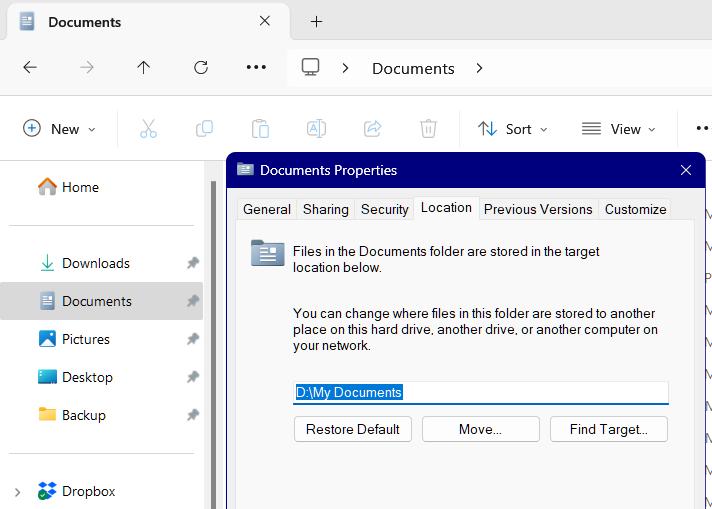Switch to the Sharing tab
The image size is (712, 509).
[x=326, y=209]
